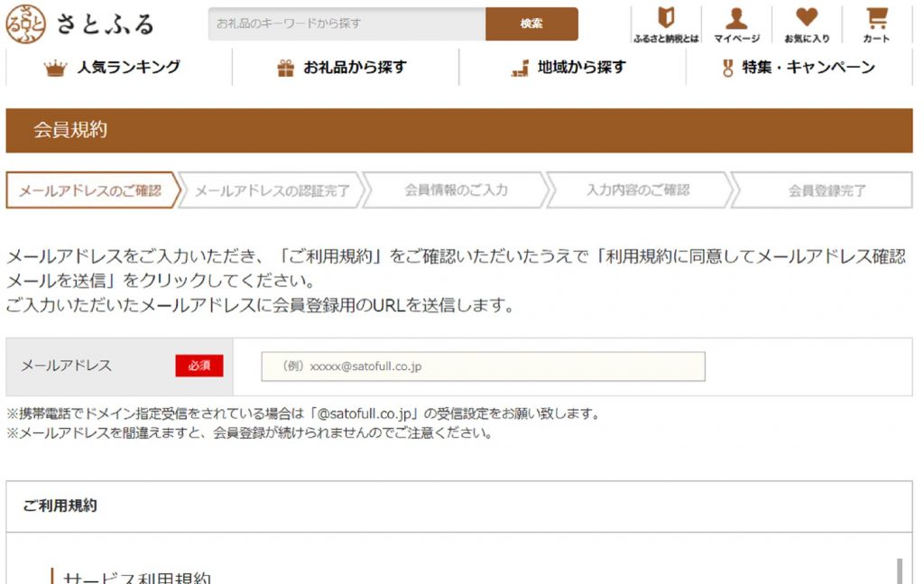Click the region icon beside 地域から探す
The height and width of the screenshot is (584, 924).
[519, 69]
